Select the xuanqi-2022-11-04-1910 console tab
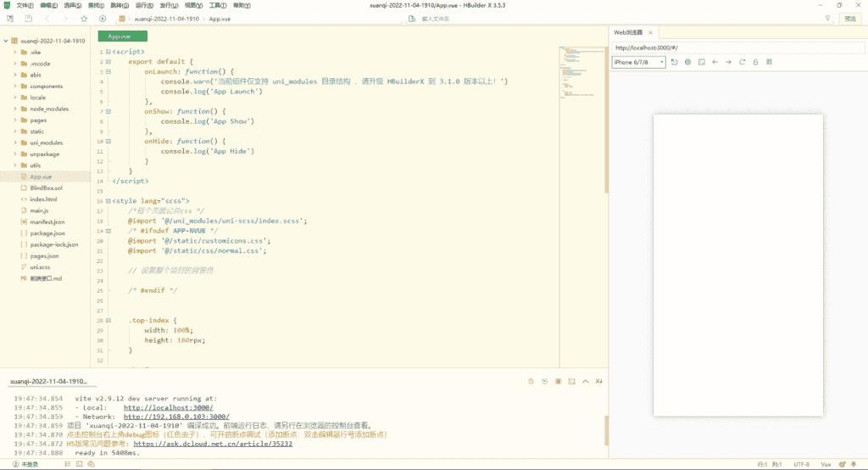Screen dimensions: 868x470 [x=48, y=381]
